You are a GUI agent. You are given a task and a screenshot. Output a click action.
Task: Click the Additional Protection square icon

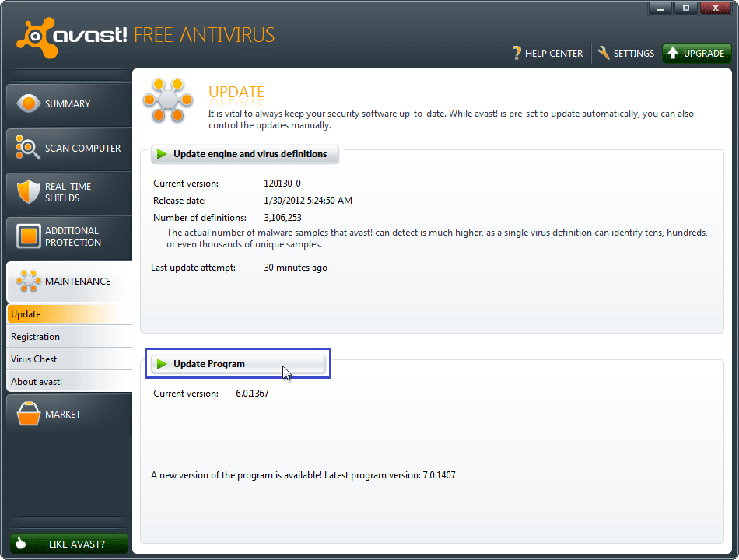point(28,236)
